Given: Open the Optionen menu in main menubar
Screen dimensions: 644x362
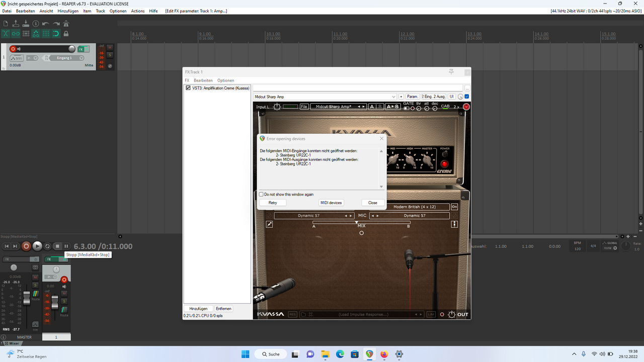Looking at the screenshot, I should click(x=118, y=11).
